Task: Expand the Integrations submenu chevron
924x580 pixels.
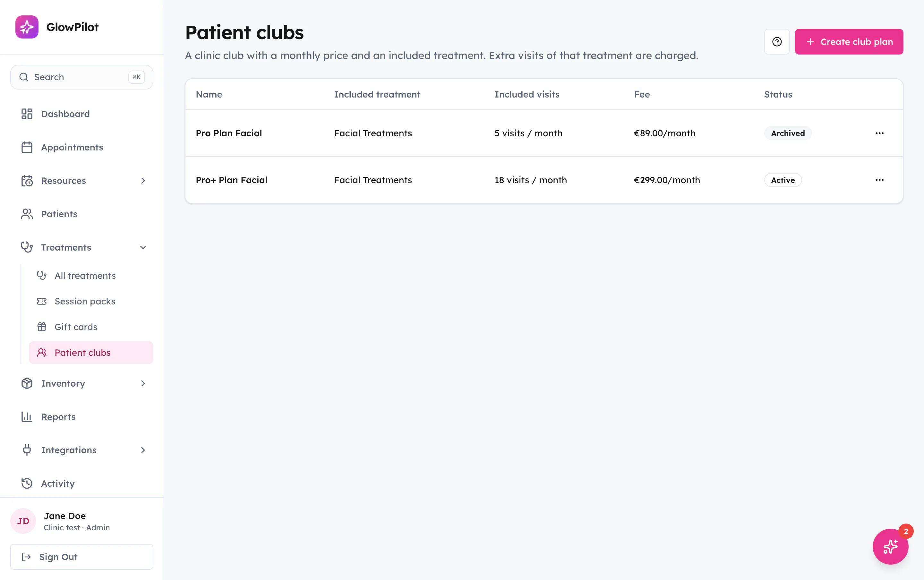Action: coord(143,450)
